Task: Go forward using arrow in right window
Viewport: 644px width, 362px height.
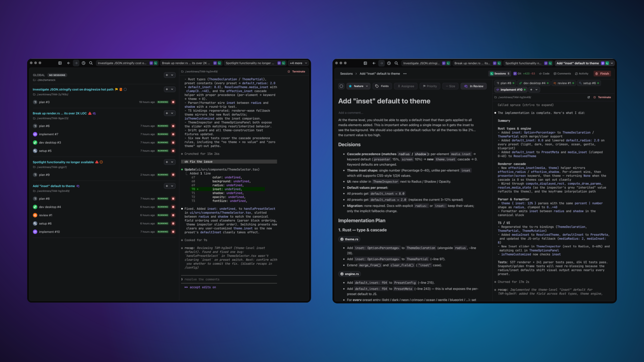Action: coord(381,63)
